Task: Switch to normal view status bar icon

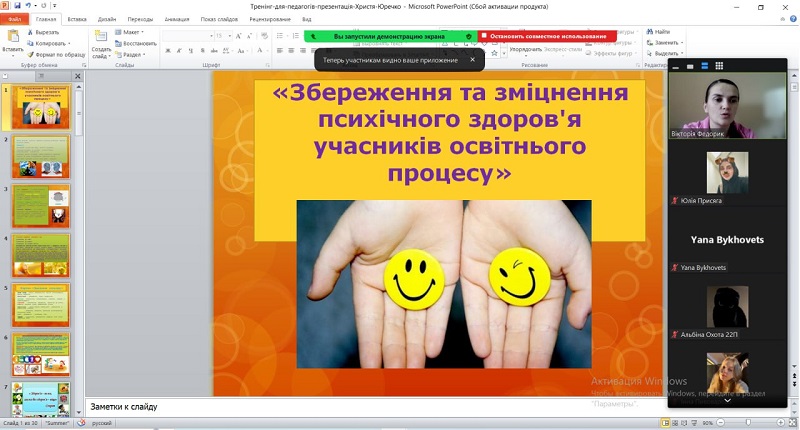Action: point(665,423)
